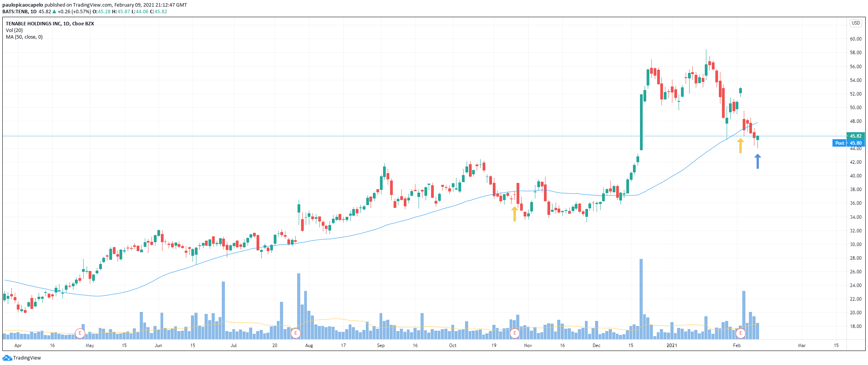Click the 26.00 price axis label
The image size is (868, 365).
(x=856, y=272)
